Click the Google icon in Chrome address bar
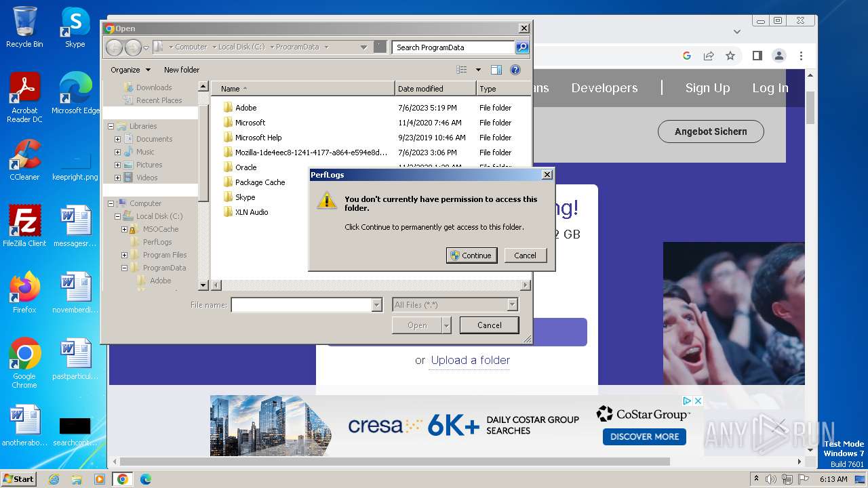This screenshot has width=868, height=488. coord(687,56)
